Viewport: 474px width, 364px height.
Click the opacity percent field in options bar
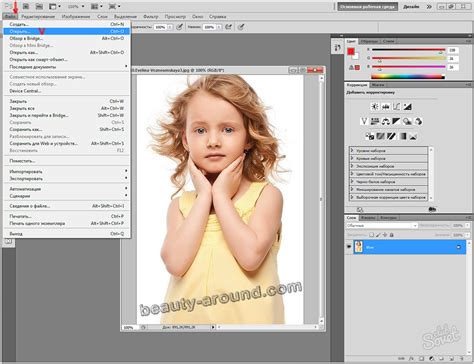coord(161,27)
